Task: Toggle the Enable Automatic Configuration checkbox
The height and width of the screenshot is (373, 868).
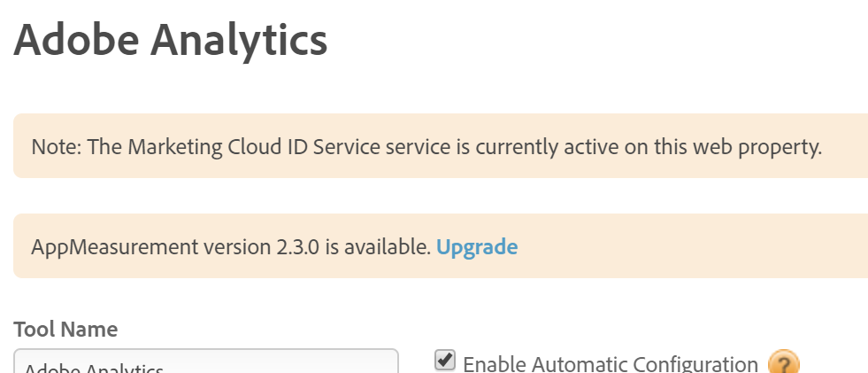Action: (445, 360)
